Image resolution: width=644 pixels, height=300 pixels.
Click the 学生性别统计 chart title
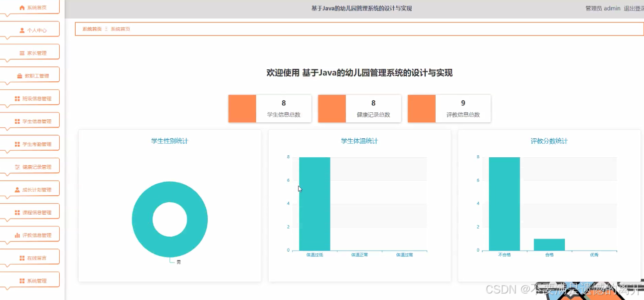(169, 141)
